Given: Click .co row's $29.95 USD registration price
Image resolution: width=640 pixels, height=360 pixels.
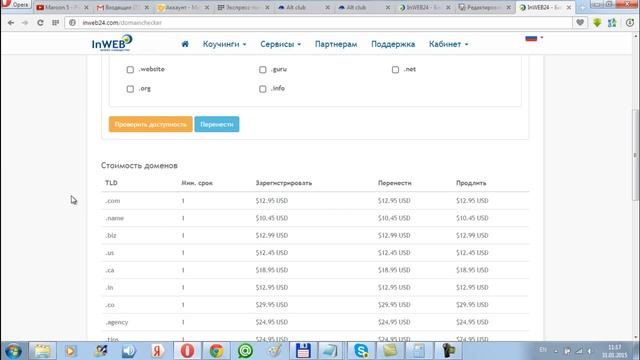Looking at the screenshot, I should click(272, 305).
